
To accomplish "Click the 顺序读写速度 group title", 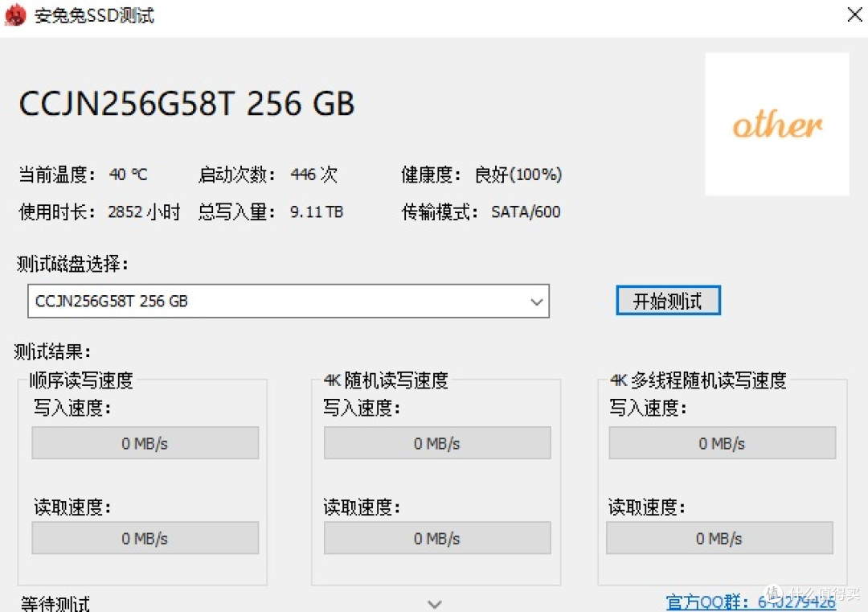I will tap(81, 380).
